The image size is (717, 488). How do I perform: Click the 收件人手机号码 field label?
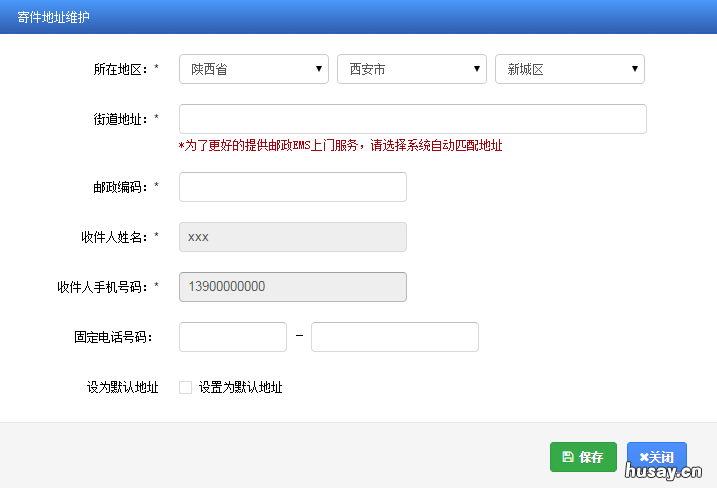tap(103, 287)
